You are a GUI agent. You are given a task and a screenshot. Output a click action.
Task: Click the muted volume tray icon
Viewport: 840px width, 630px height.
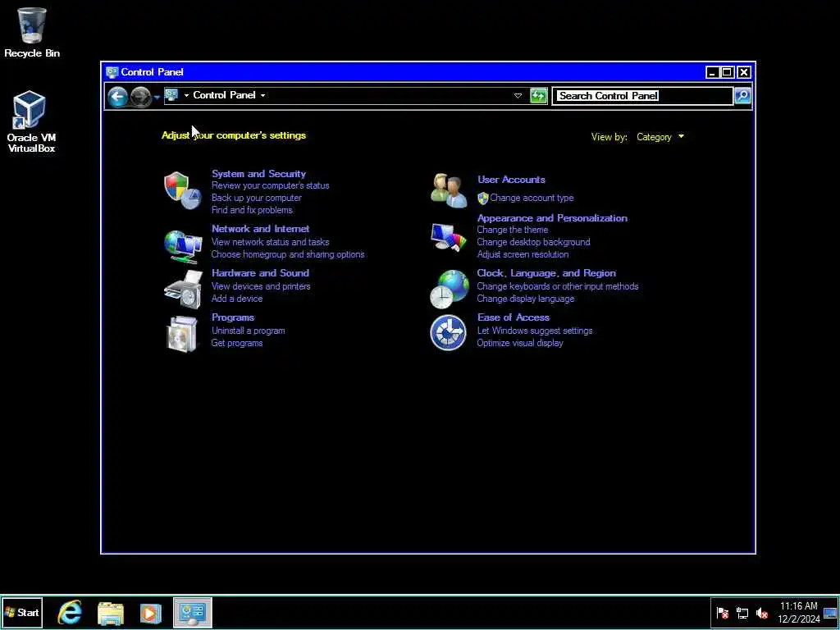(x=762, y=614)
